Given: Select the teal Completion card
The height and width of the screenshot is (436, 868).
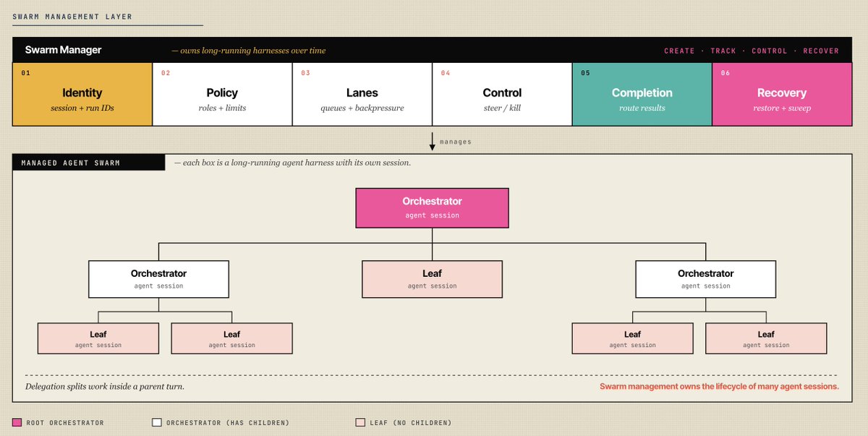Looking at the screenshot, I should pyautogui.click(x=642, y=95).
